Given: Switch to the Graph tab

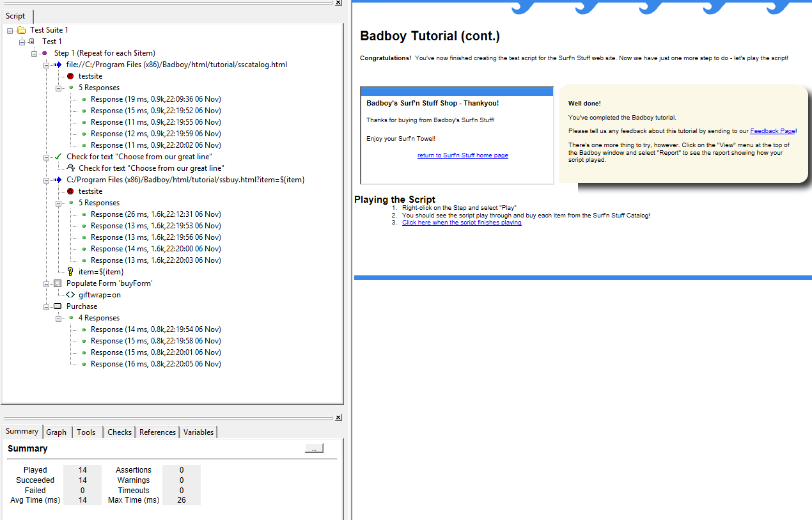Looking at the screenshot, I should 56,432.
